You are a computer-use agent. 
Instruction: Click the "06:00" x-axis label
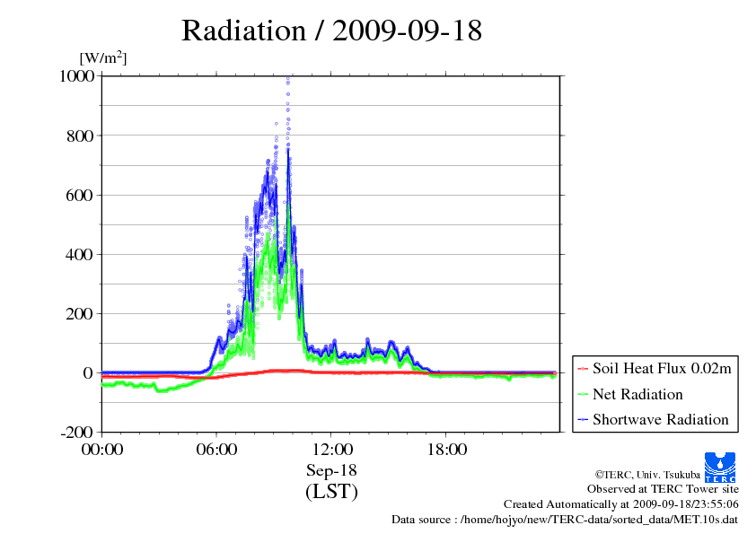(x=216, y=450)
